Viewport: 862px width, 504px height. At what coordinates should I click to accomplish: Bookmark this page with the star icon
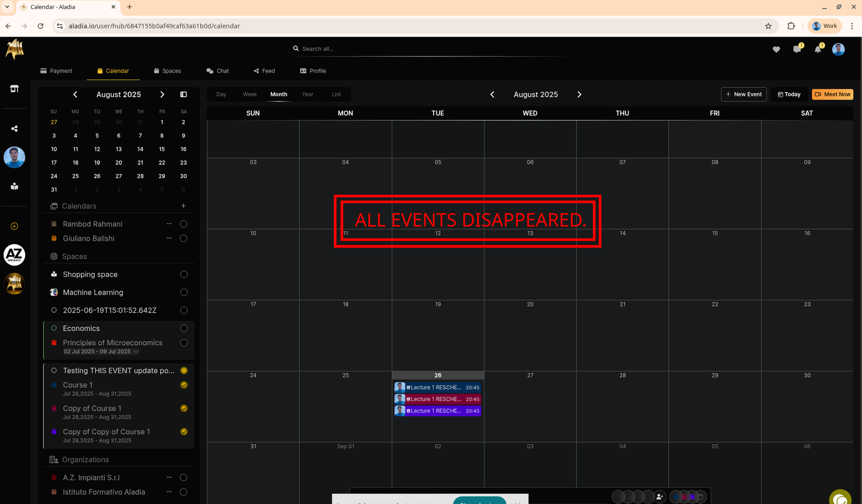click(768, 26)
